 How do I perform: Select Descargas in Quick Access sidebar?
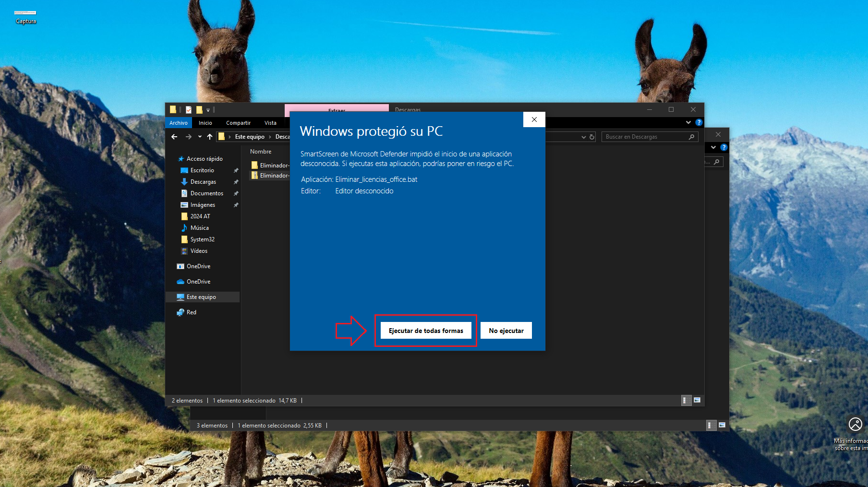[203, 182]
